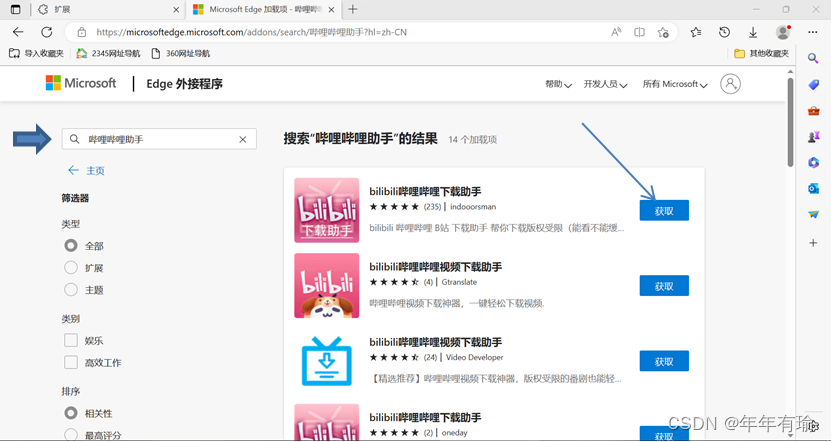Click 获取 for Video Developer's extension
835x442 pixels.
(664, 361)
